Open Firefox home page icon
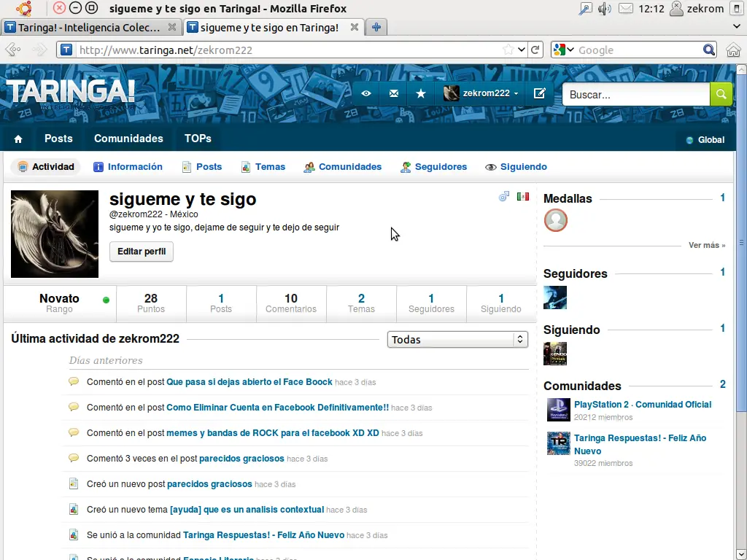This screenshot has width=747, height=560. (x=733, y=50)
